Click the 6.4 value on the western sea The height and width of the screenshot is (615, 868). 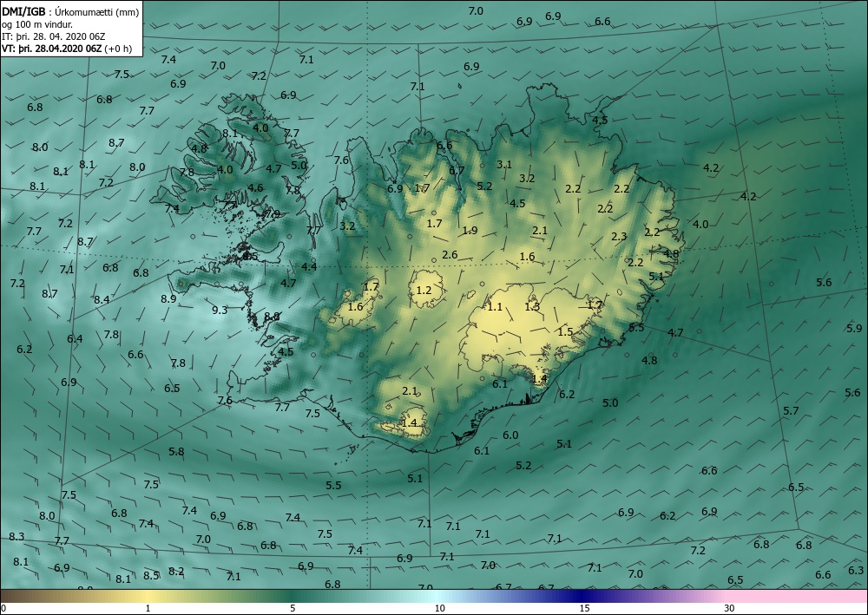75,338
